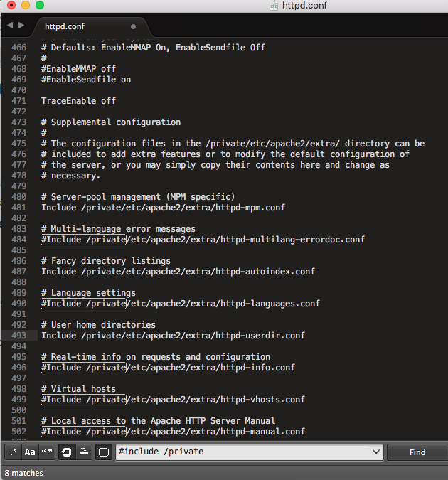This screenshot has width=448, height=480.
Task: Click httpd-userdir.conf Include line
Action: pos(174,336)
